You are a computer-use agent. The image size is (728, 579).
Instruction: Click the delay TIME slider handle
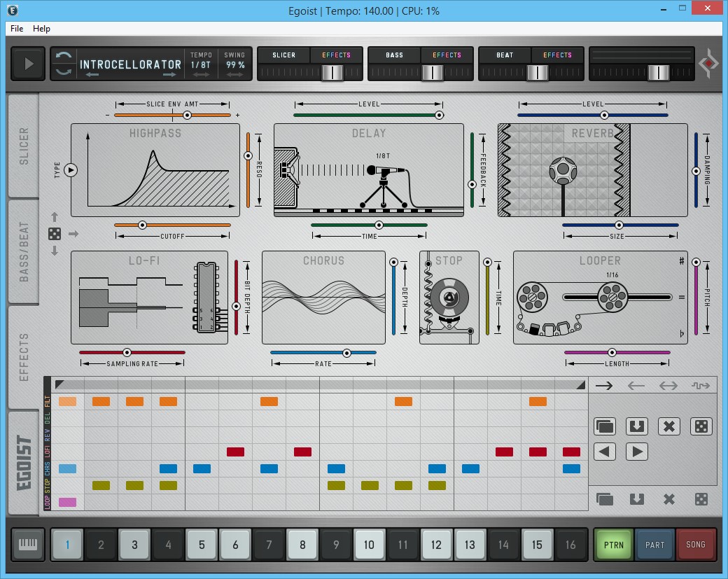pos(379,225)
